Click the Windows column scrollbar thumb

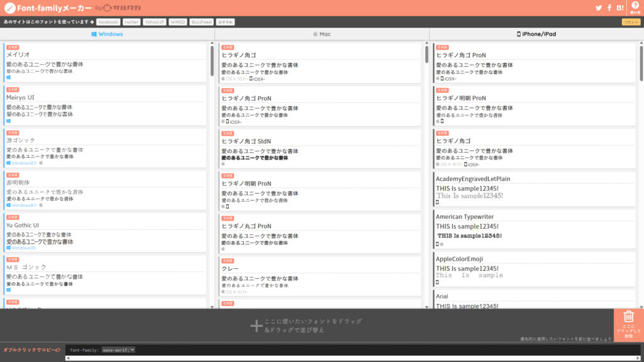(x=212, y=60)
